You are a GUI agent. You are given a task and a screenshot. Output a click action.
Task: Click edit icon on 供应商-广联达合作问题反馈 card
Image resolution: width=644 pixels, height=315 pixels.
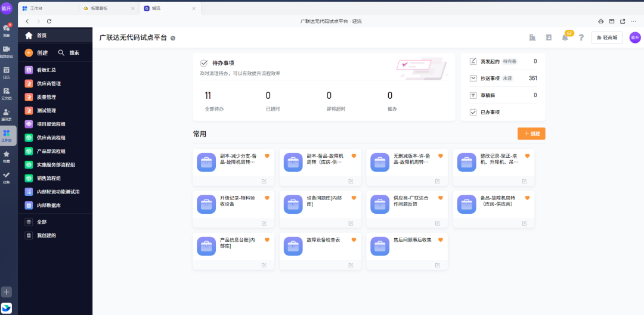438,223
